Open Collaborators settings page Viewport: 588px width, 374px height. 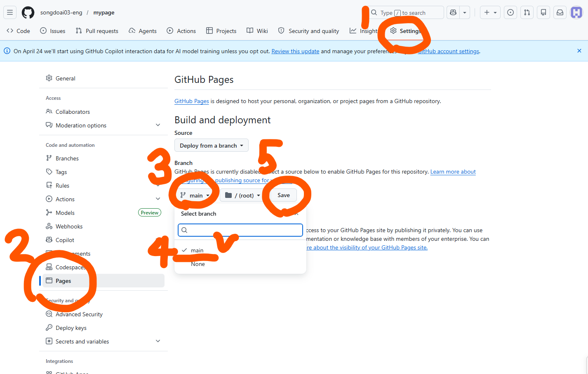[103, 112]
